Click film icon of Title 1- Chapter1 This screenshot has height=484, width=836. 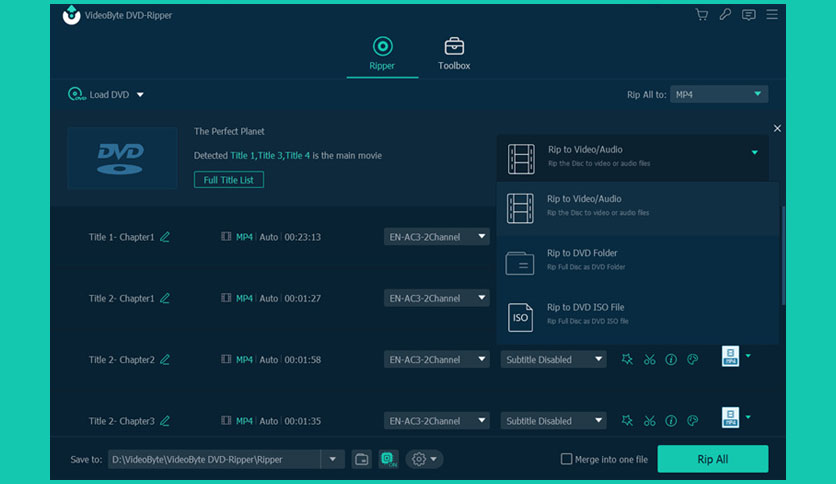point(226,236)
